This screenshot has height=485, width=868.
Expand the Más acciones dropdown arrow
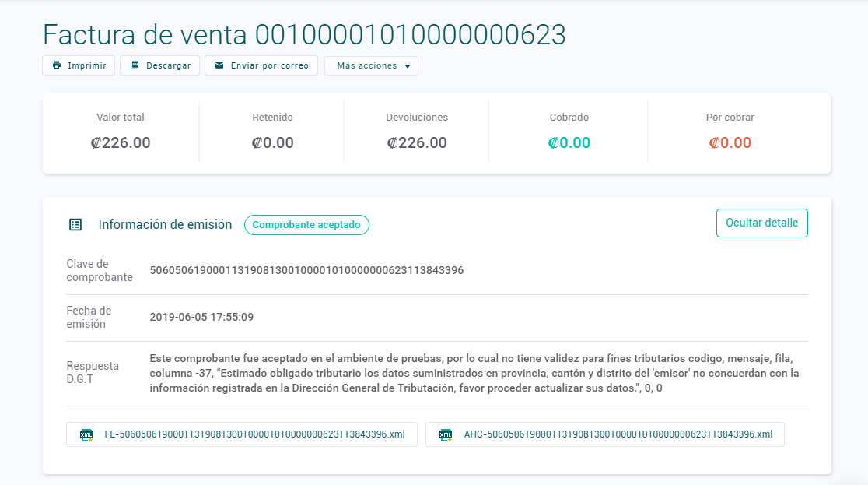pos(408,66)
